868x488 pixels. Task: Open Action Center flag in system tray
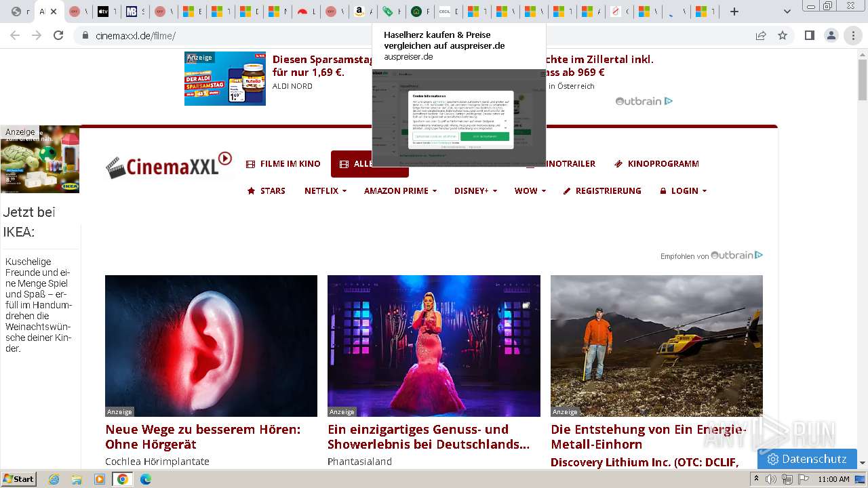pyautogui.click(x=802, y=479)
